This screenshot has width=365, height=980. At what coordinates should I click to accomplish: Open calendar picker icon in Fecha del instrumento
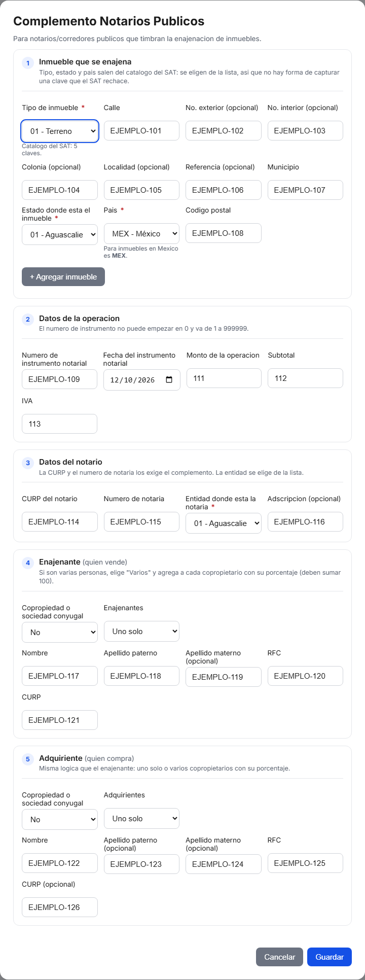(169, 379)
